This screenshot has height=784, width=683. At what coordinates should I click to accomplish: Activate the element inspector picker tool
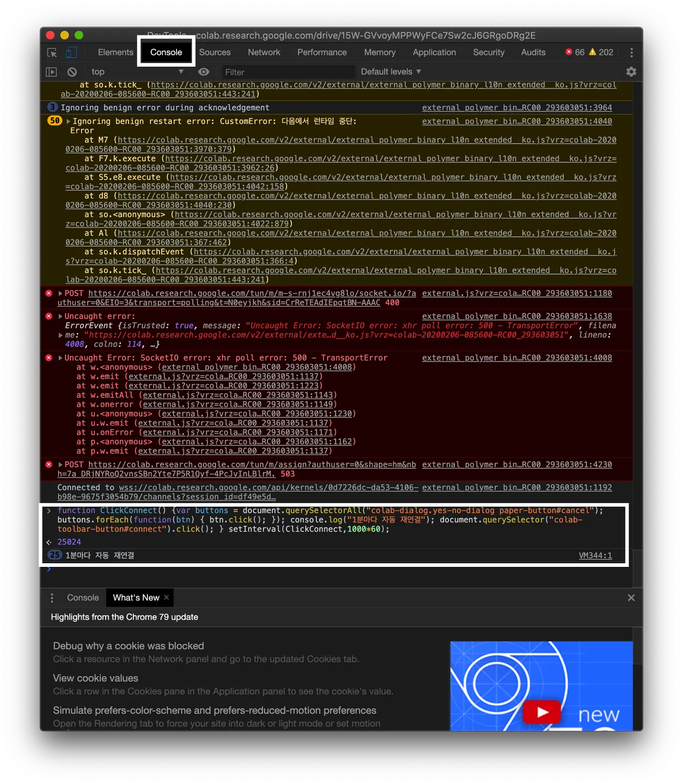point(52,52)
